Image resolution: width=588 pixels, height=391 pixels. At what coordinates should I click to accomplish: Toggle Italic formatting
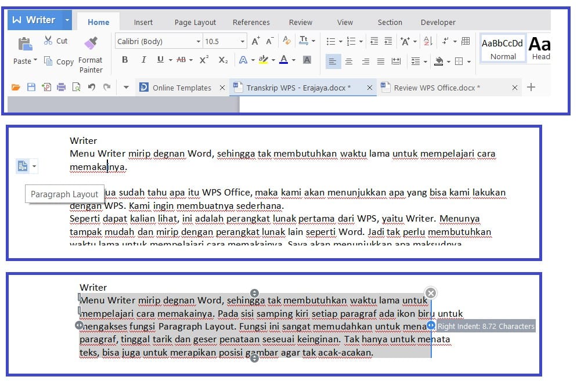tap(143, 60)
